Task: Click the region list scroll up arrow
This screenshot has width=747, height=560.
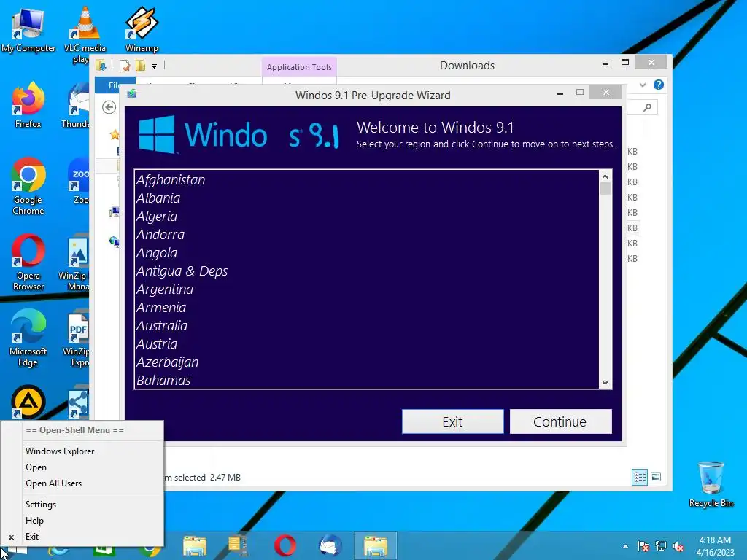Action: click(x=605, y=176)
